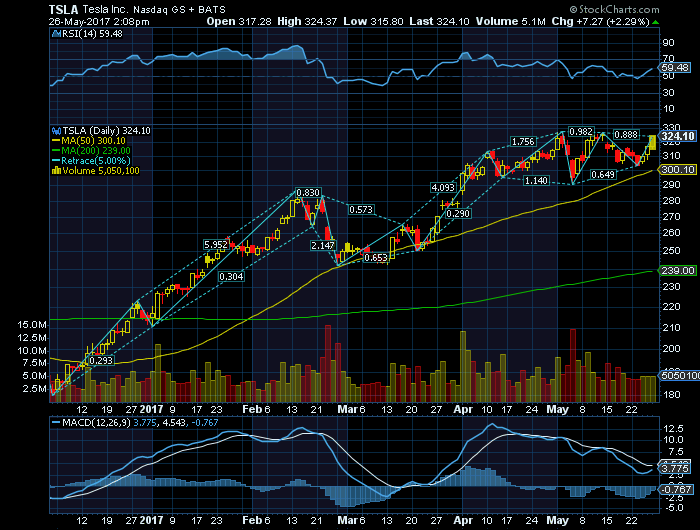Click the -0.767 histogram value tag on right

coord(676,490)
